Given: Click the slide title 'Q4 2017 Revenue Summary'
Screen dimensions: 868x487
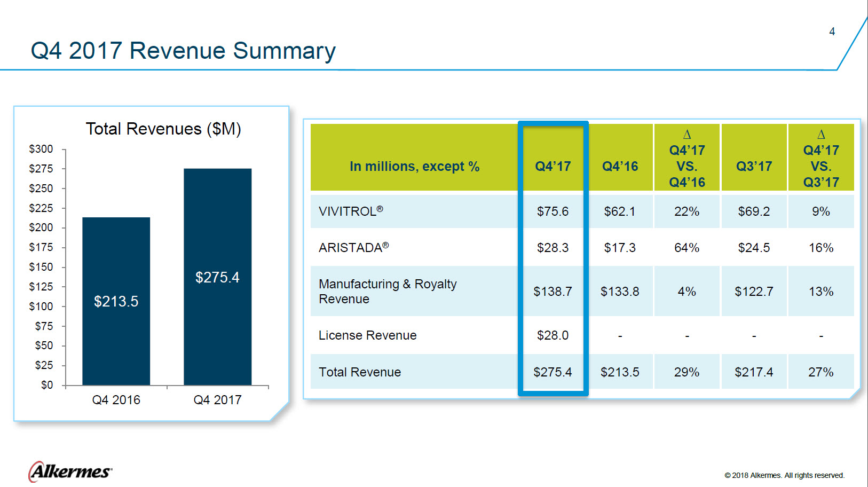Looking at the screenshot, I should 183,51.
